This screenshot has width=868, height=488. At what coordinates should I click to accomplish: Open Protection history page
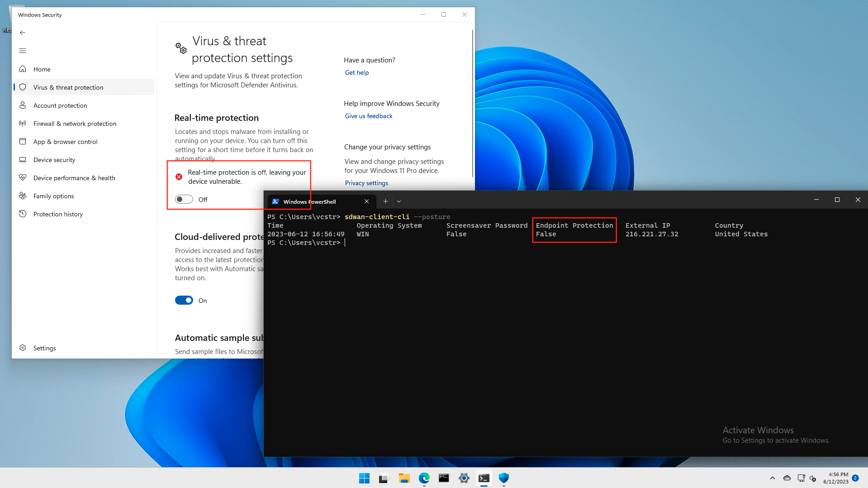coord(84,214)
